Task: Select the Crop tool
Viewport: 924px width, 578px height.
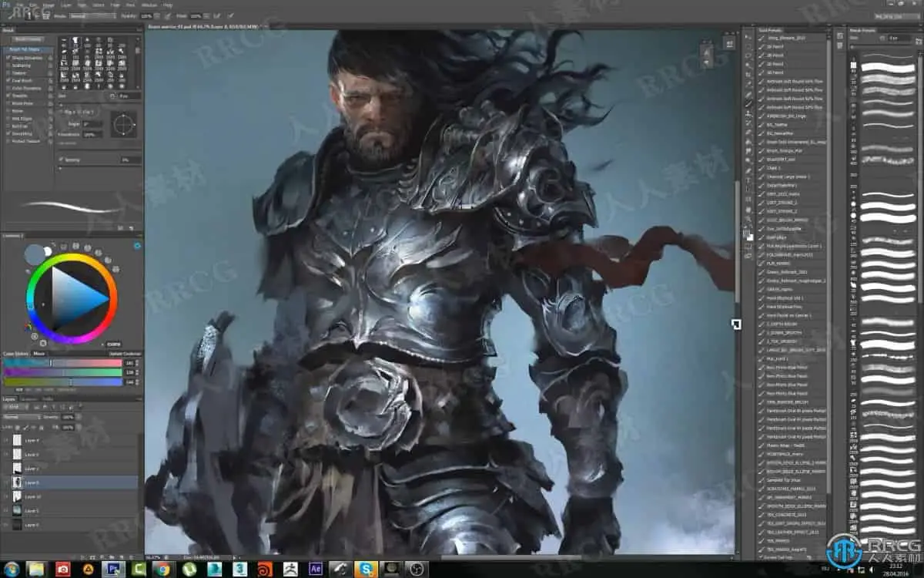Action: coord(748,75)
